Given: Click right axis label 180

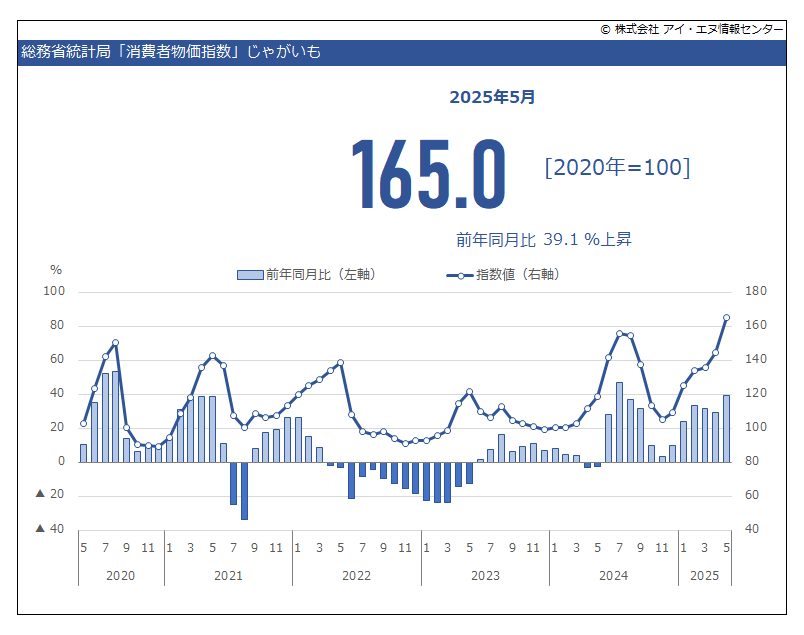Looking at the screenshot, I should (x=756, y=291).
